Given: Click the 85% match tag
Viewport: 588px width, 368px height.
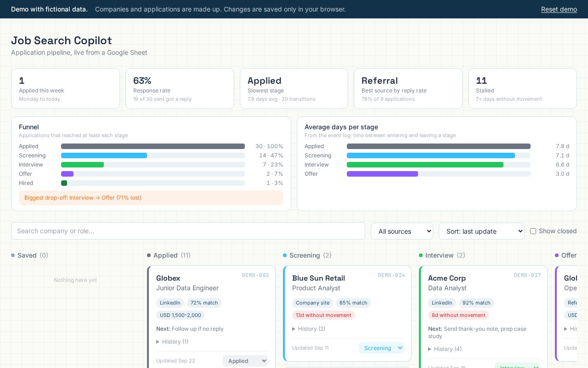Looking at the screenshot, I should (353, 303).
